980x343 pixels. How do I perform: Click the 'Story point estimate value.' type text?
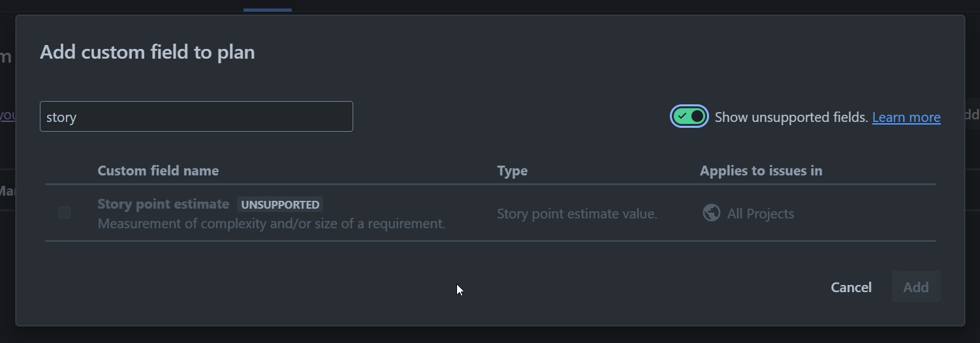tap(577, 214)
